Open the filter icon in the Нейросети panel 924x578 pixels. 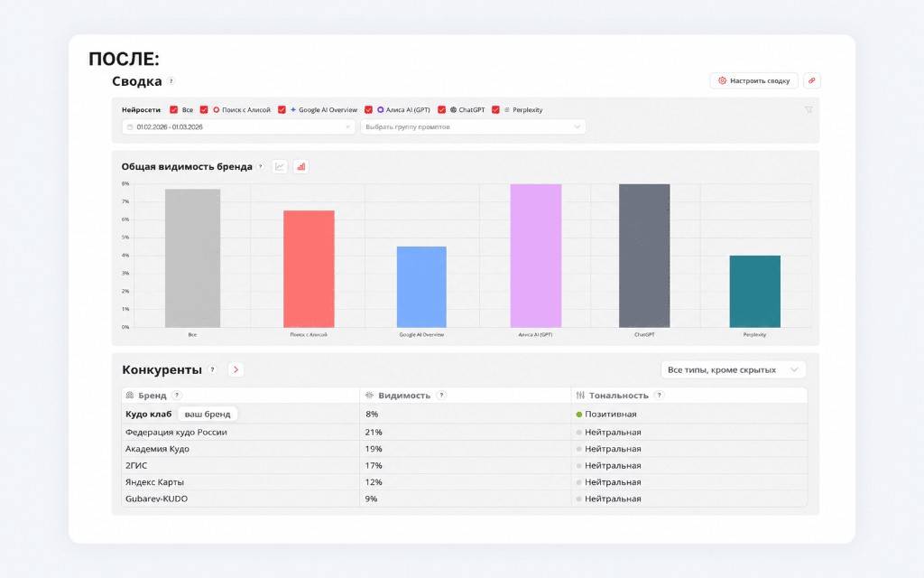[808, 109]
